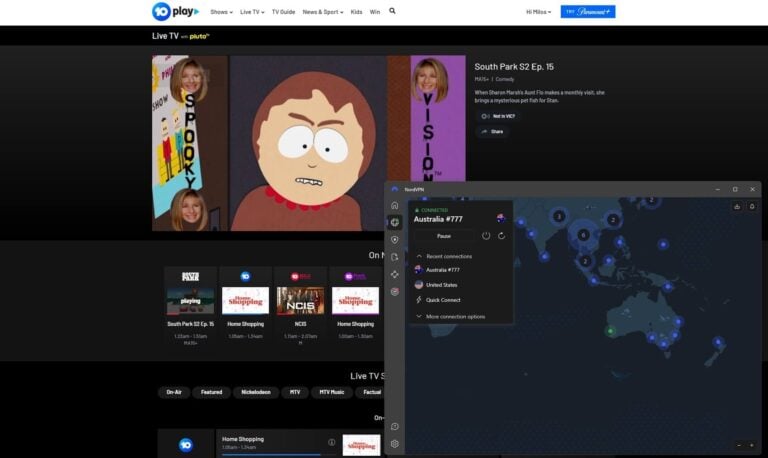Open Meshnet icon in NordVPN sidebar
The image size is (768, 458).
coord(394,274)
